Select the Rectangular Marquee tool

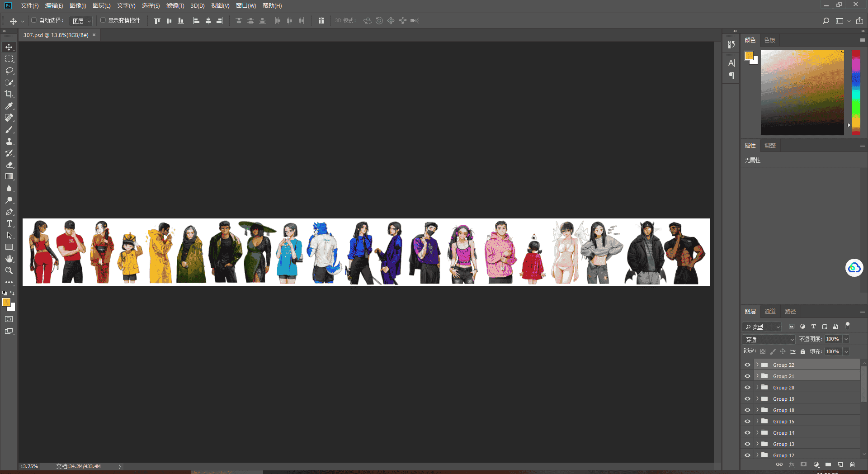(9, 59)
